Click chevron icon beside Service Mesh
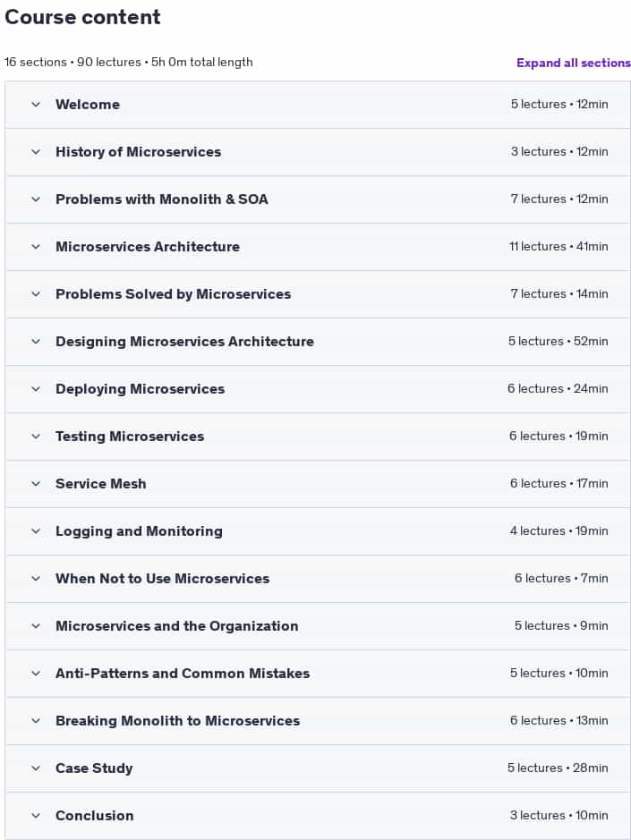This screenshot has height=840, width=631. [36, 484]
